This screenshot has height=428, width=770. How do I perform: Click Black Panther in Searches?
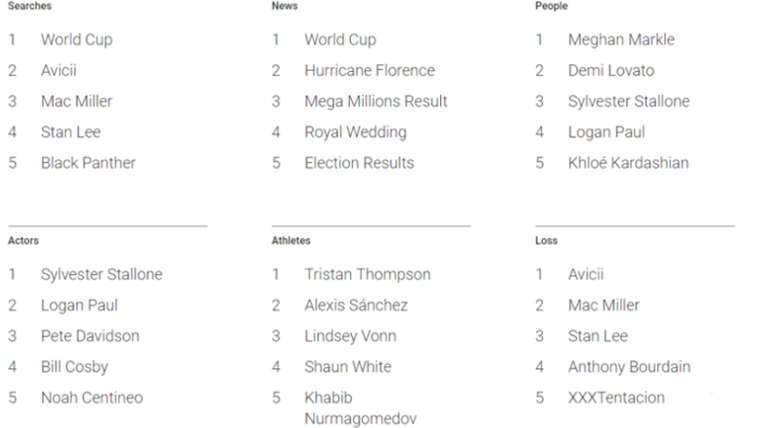88,163
